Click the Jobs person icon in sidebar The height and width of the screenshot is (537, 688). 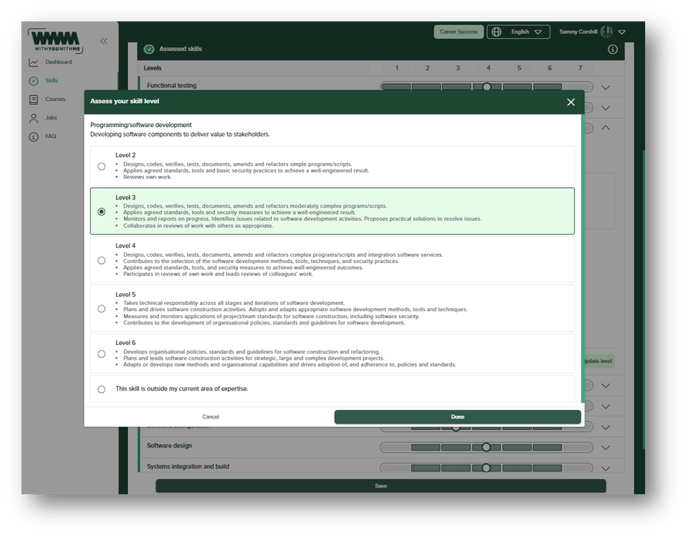click(x=34, y=117)
